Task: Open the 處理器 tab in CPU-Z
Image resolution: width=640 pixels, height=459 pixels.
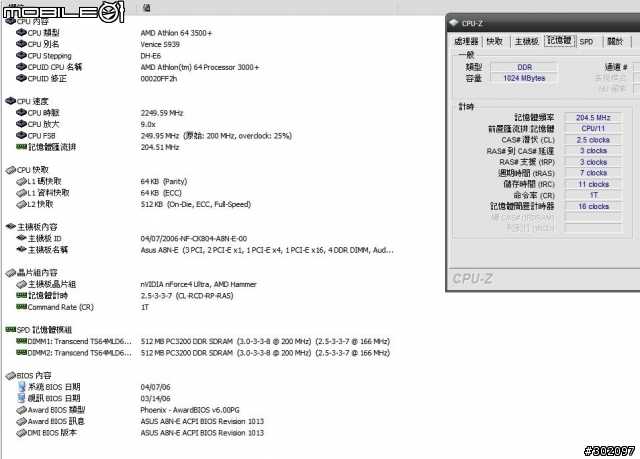Action: coord(466,41)
